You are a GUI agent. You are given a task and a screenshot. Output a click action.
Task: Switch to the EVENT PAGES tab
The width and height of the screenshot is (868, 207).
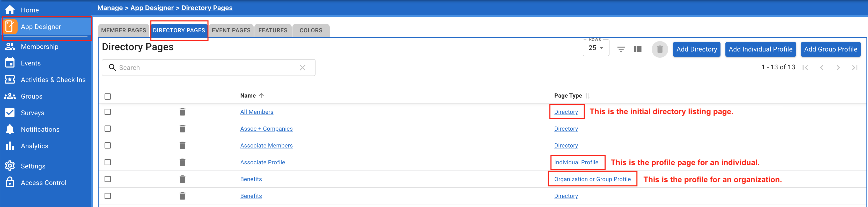231,30
